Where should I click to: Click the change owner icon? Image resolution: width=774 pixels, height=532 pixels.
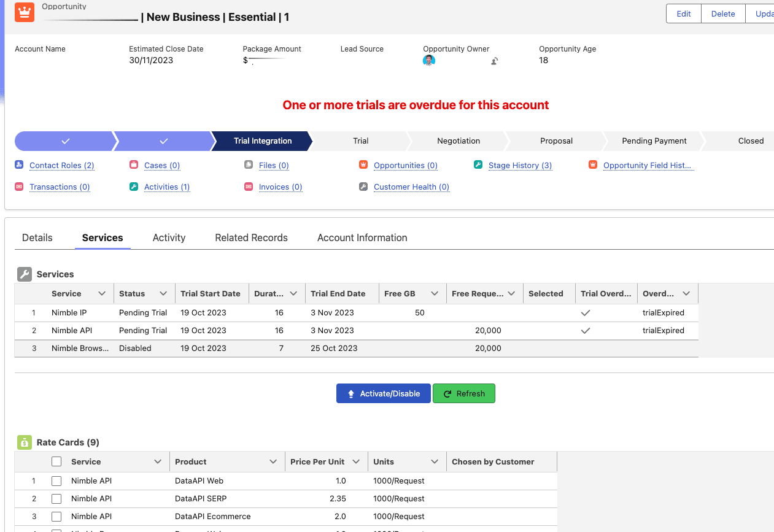494,61
